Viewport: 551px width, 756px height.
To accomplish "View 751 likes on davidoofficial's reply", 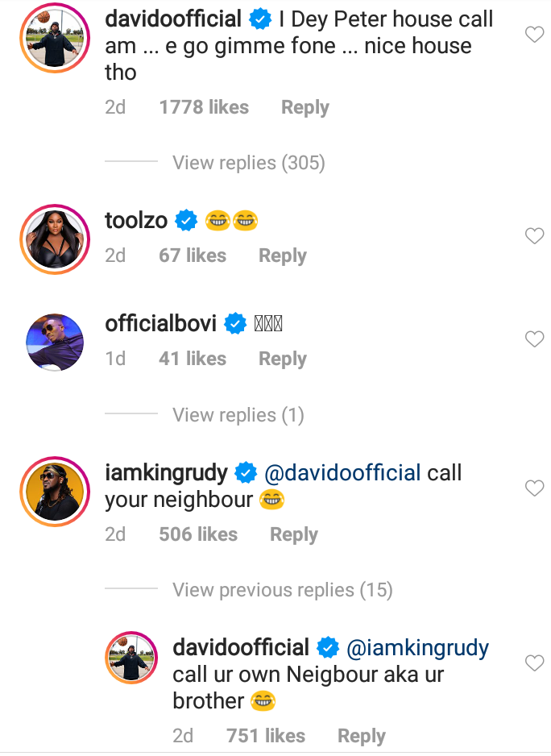I will pyautogui.click(x=266, y=736).
